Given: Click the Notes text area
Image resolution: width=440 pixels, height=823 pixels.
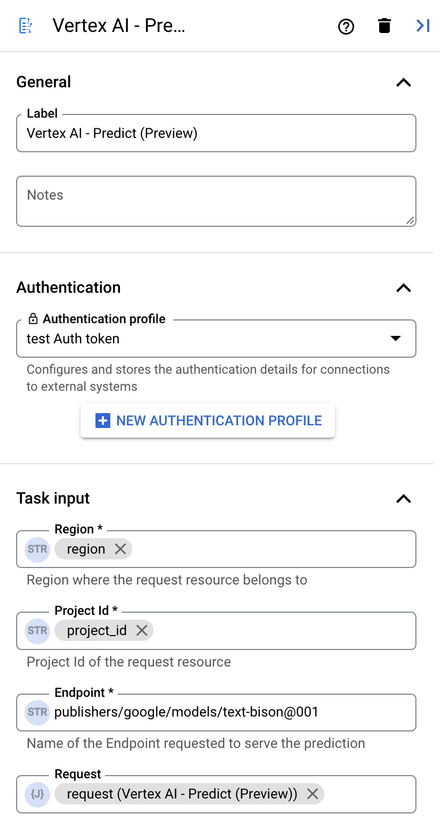Looking at the screenshot, I should pos(216,202).
